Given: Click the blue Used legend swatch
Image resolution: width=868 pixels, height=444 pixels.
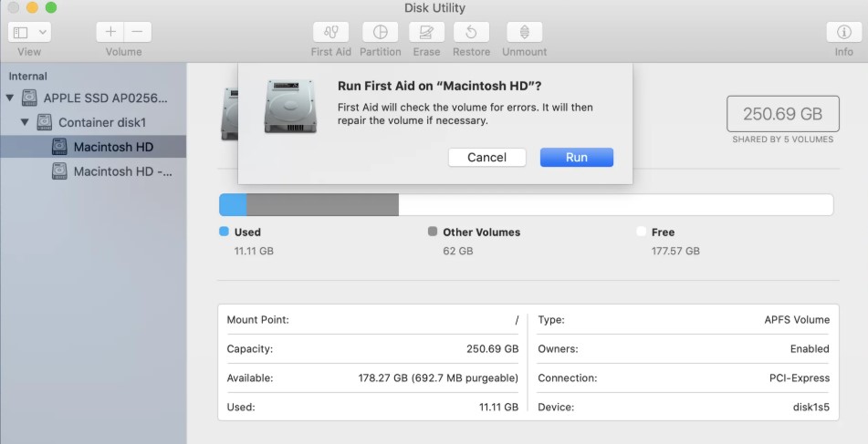Looking at the screenshot, I should [x=225, y=232].
